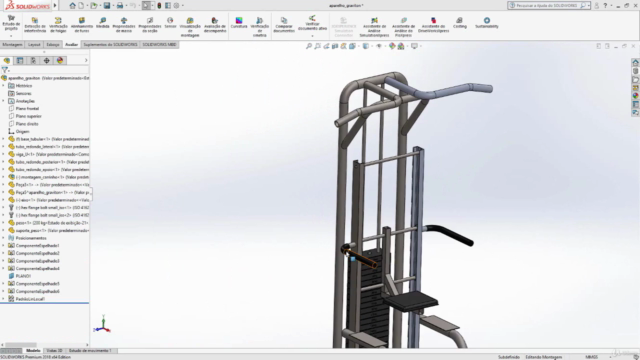Switch to the PropertyManager tab
The image size is (640, 360).
pos(20,60)
